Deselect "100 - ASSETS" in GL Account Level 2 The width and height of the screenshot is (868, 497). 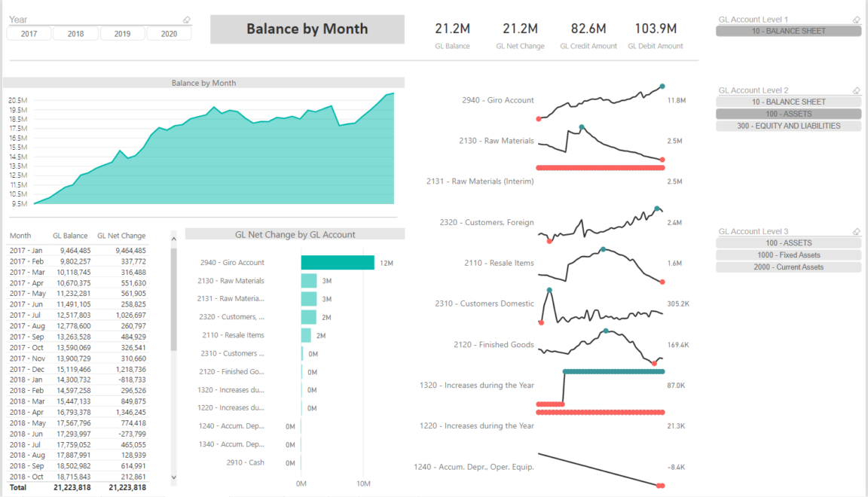coord(788,113)
